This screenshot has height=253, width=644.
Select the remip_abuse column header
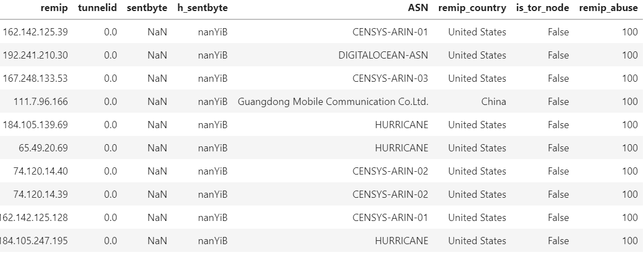click(608, 9)
